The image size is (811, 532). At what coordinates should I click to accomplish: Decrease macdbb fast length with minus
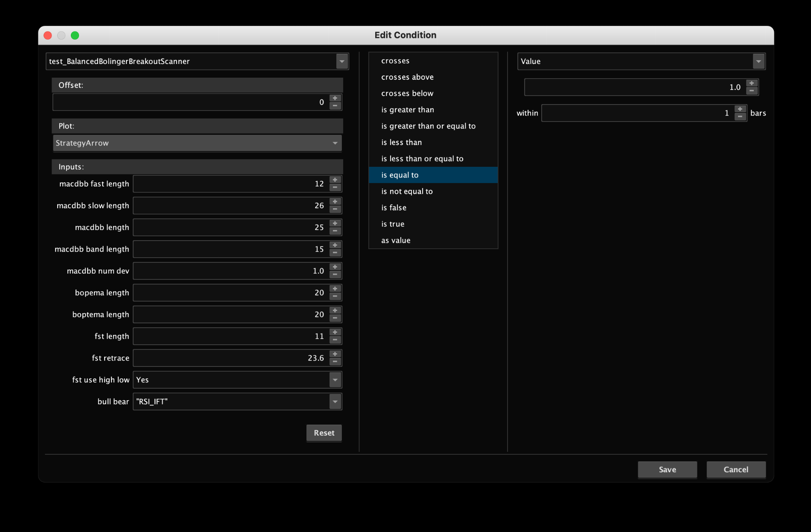point(335,187)
